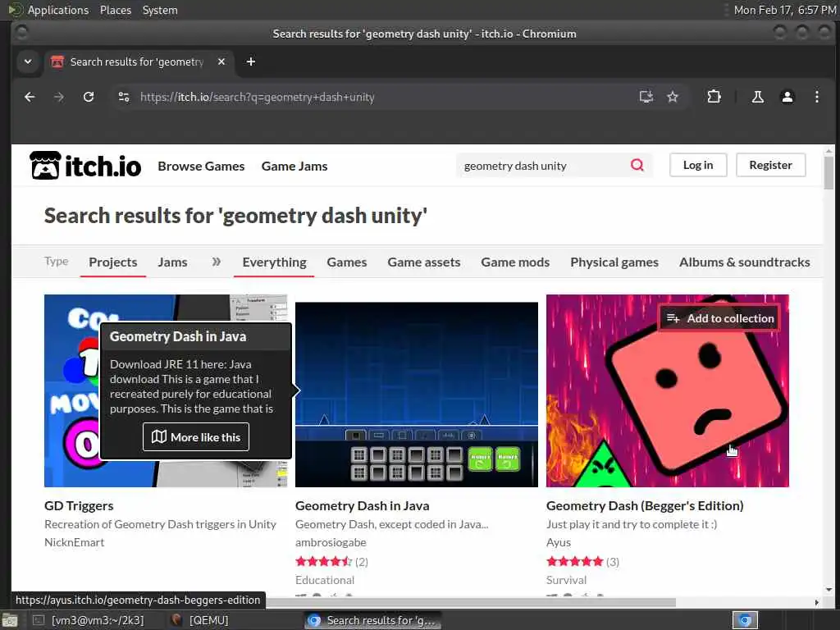Open Geometry Dash in Java thumbnail
The image size is (840, 630).
pyautogui.click(x=416, y=395)
